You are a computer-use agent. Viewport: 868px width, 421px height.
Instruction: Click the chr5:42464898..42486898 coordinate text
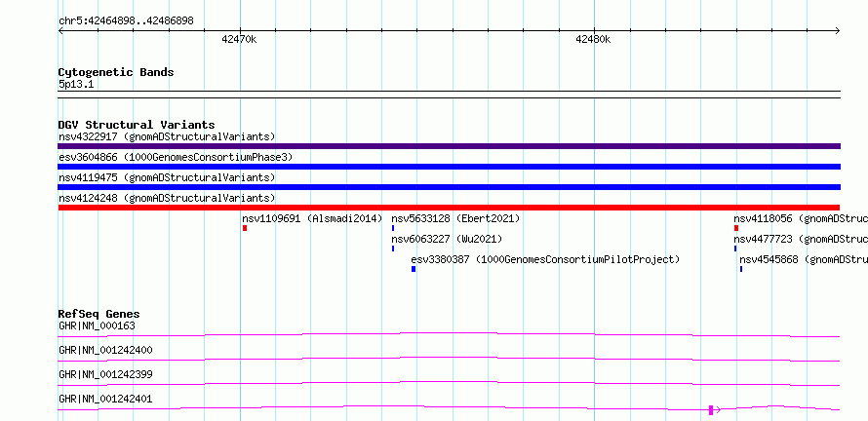click(126, 21)
